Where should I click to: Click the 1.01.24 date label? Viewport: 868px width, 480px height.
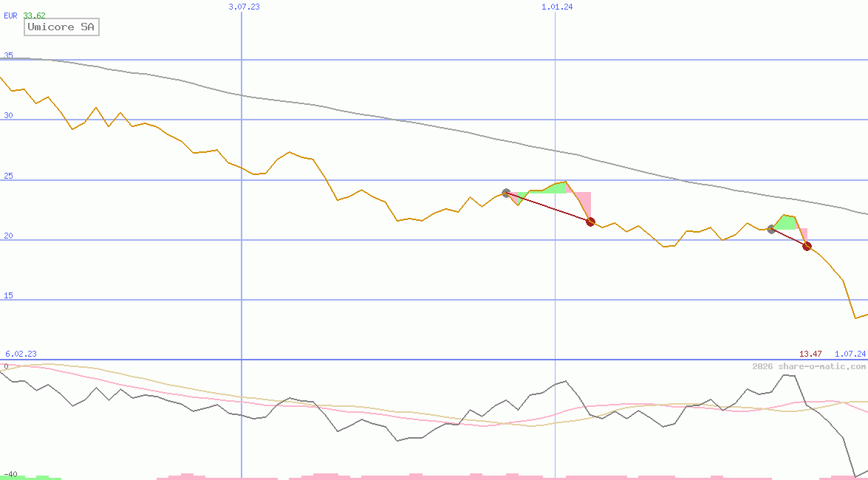point(557,7)
